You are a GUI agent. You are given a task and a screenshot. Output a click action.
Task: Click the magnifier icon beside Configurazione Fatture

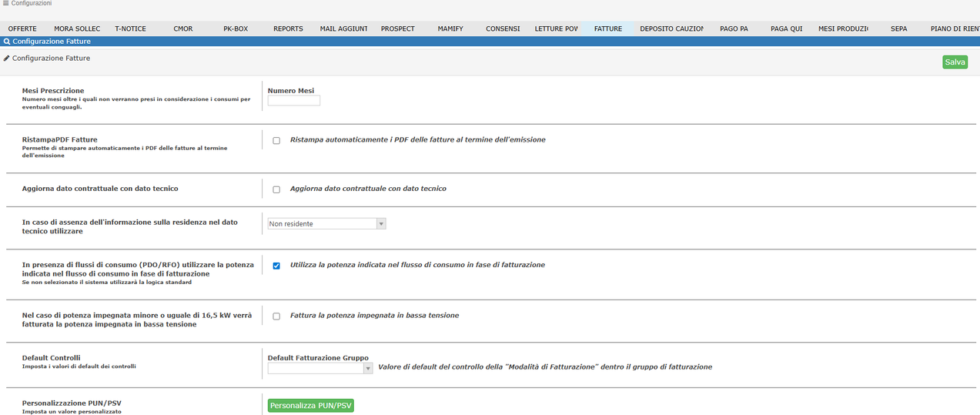click(7, 42)
